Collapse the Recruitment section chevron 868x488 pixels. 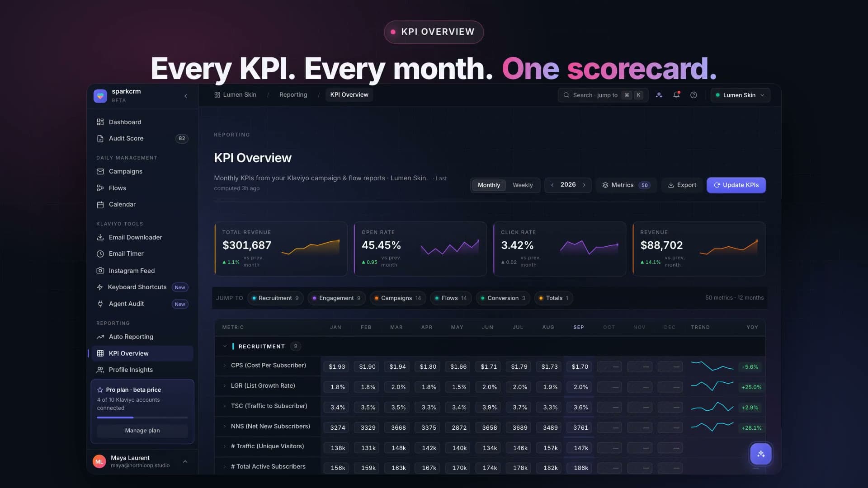click(225, 347)
